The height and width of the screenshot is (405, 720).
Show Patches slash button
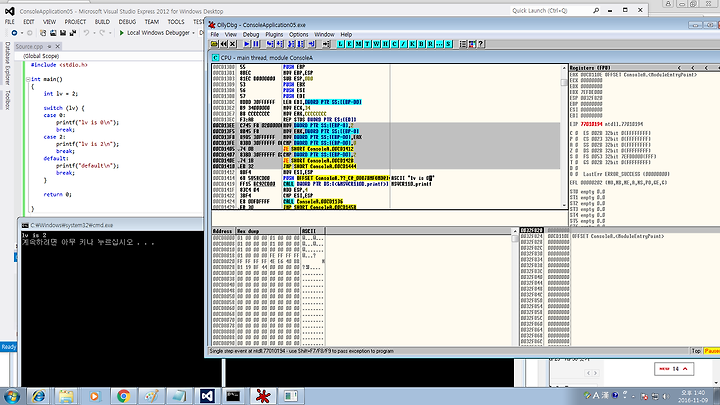[404, 44]
